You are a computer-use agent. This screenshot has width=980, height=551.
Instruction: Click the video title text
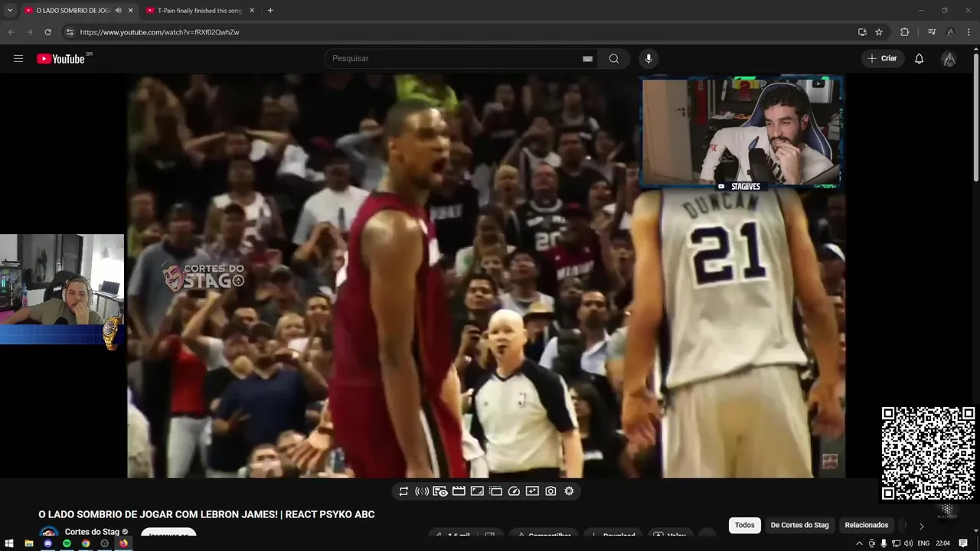point(207,514)
